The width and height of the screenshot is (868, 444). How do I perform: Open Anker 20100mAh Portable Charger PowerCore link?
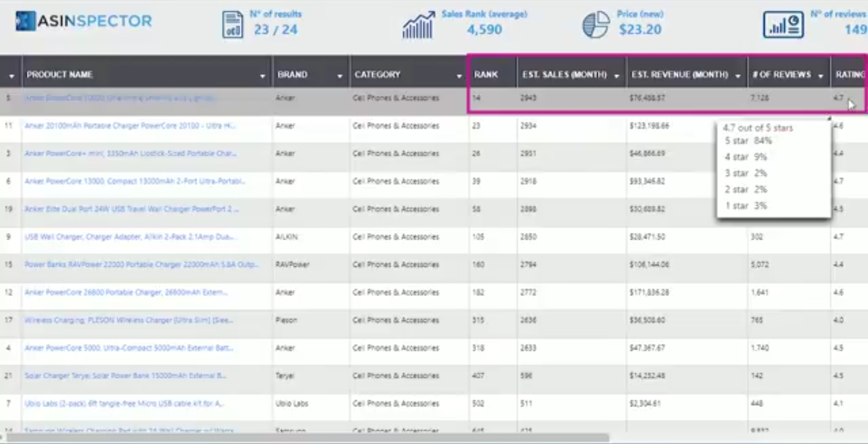[130, 126]
